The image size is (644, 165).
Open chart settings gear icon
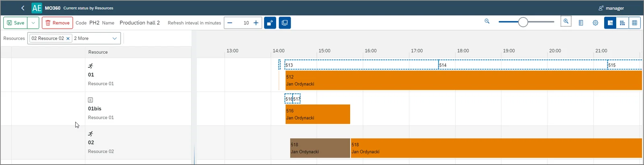595,23
